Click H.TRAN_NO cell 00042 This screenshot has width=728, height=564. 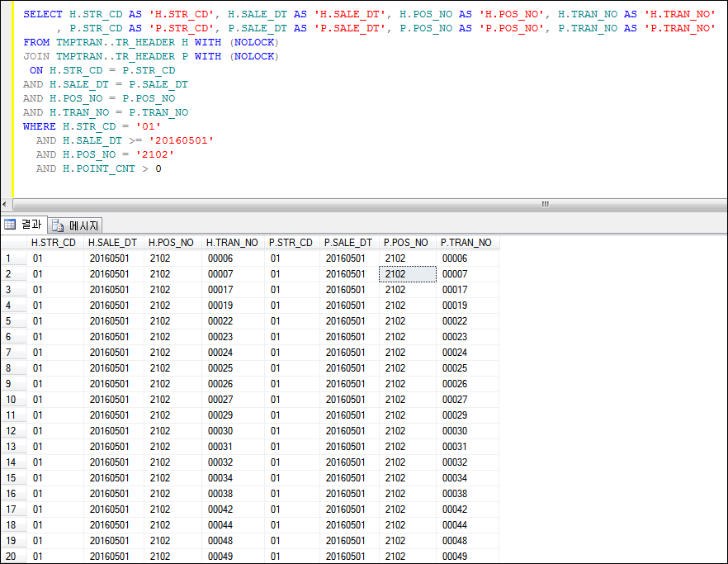tap(233, 509)
